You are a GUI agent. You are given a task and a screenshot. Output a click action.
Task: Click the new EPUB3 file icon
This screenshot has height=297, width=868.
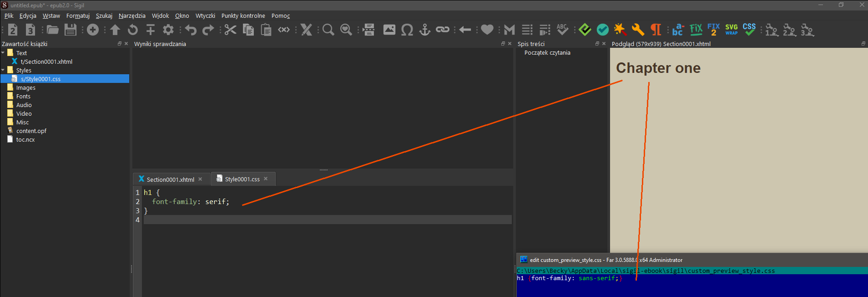pyautogui.click(x=30, y=30)
